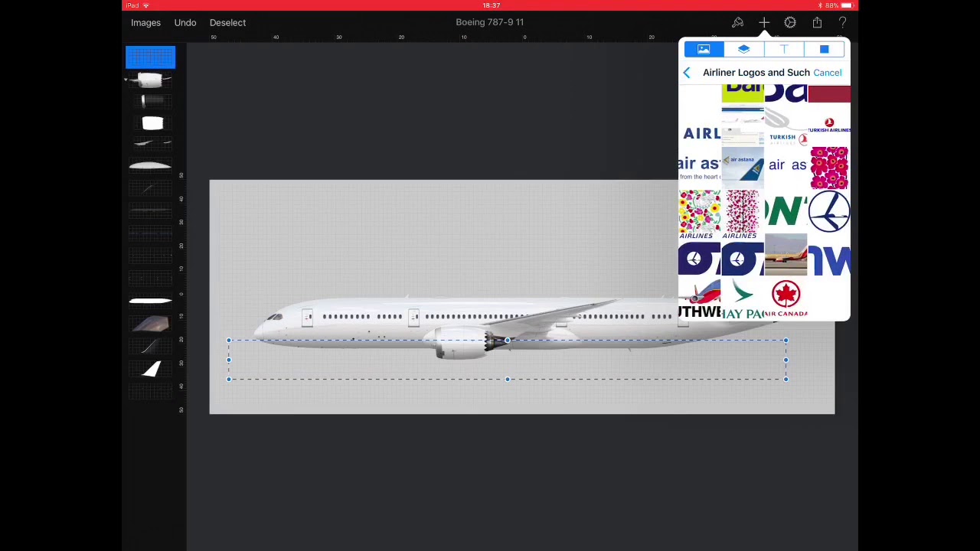Pick the airplane on runway photo

(786, 255)
